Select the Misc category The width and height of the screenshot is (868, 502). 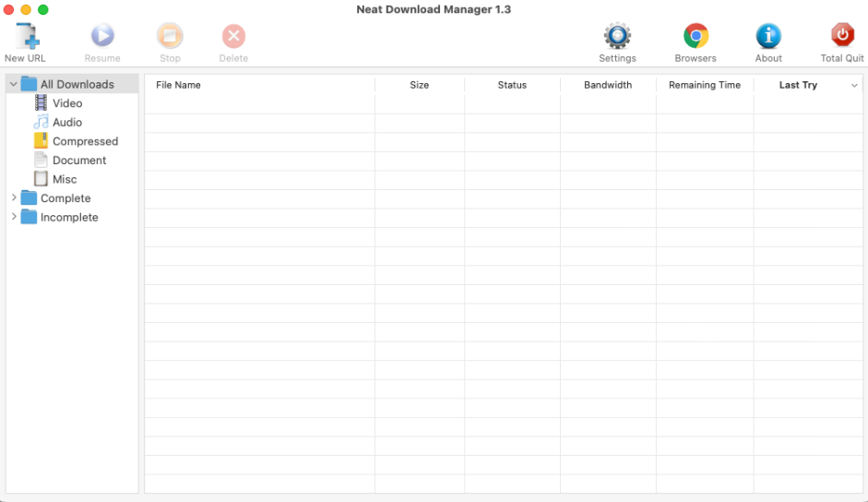tap(65, 180)
